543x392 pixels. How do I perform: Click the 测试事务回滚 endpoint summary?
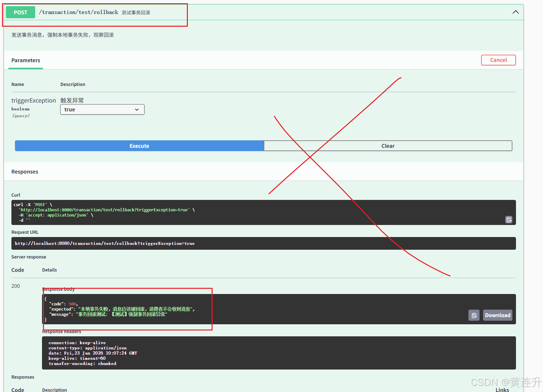[136, 12]
